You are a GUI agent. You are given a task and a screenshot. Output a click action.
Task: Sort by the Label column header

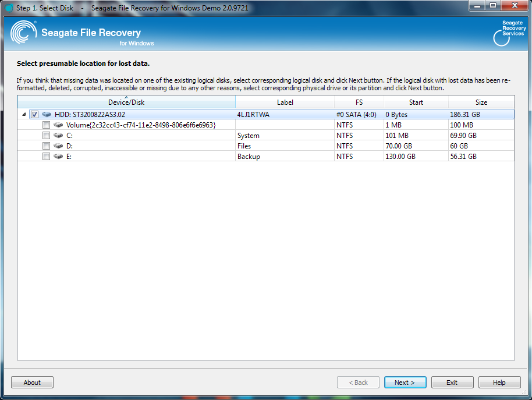pos(285,102)
